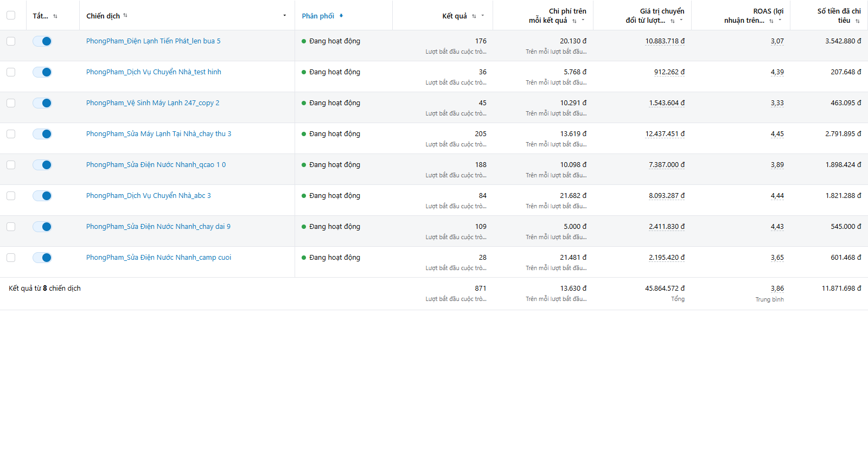This screenshot has height=461, width=868.
Task: Sort by Số tiền đã chi tiêu arrows
Action: pos(858,21)
